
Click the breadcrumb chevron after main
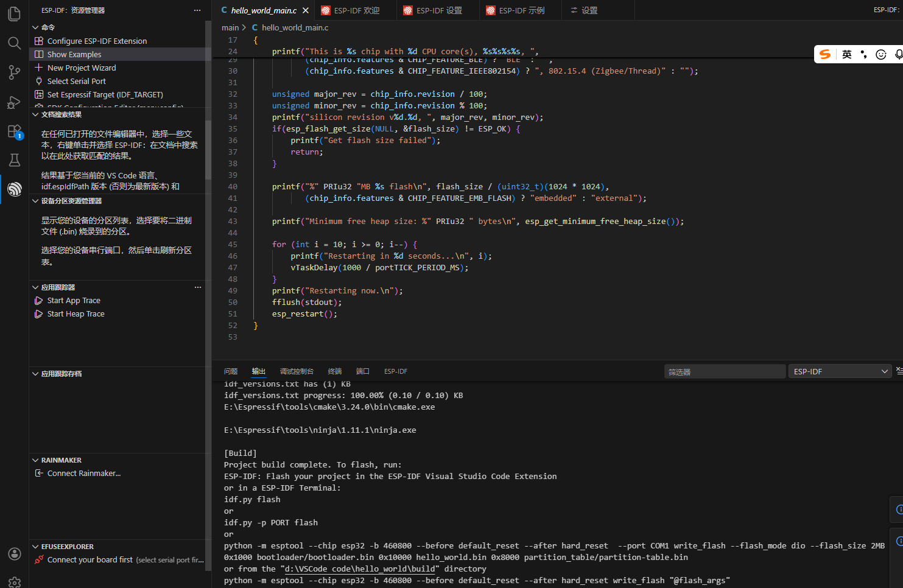[244, 27]
